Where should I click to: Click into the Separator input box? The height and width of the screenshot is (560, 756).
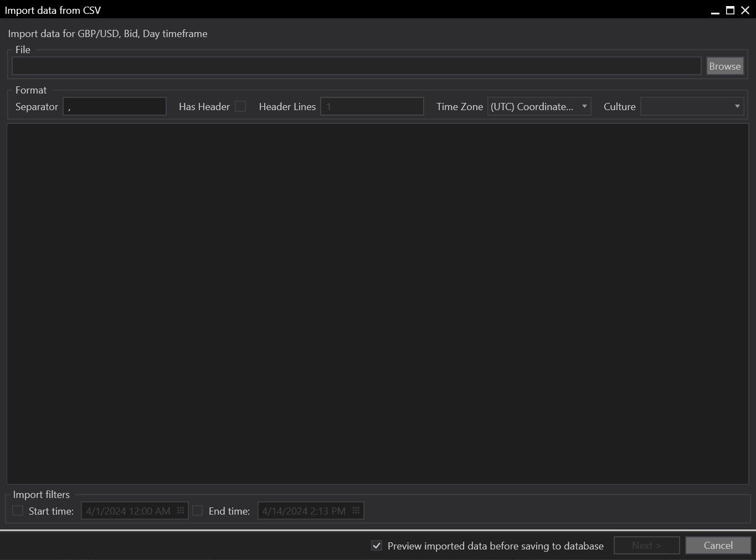click(115, 107)
